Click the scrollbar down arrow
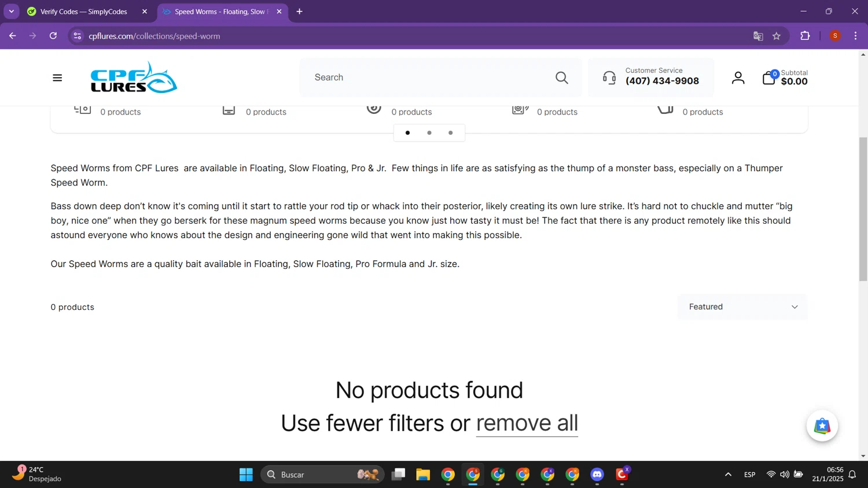This screenshot has height=488, width=868. pyautogui.click(x=863, y=456)
